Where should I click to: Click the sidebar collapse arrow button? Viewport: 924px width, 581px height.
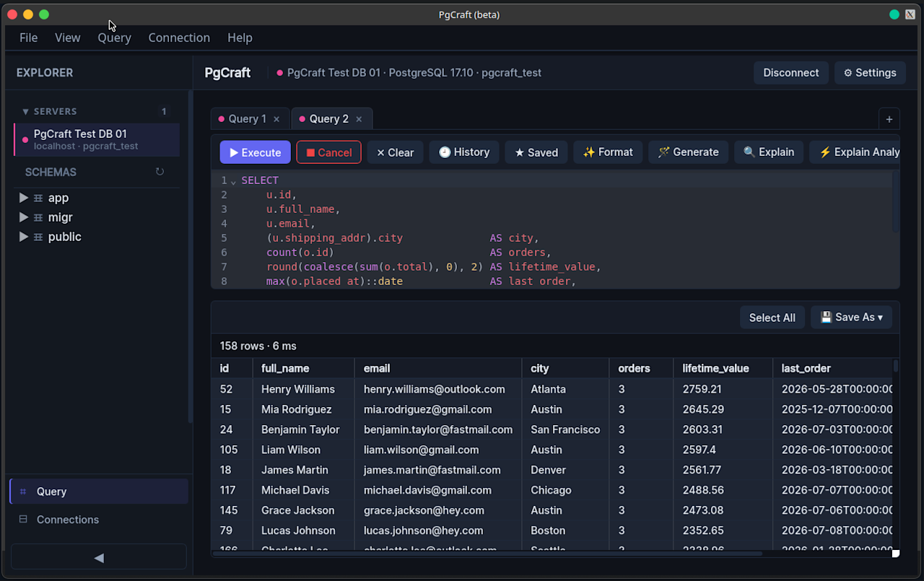(99, 557)
